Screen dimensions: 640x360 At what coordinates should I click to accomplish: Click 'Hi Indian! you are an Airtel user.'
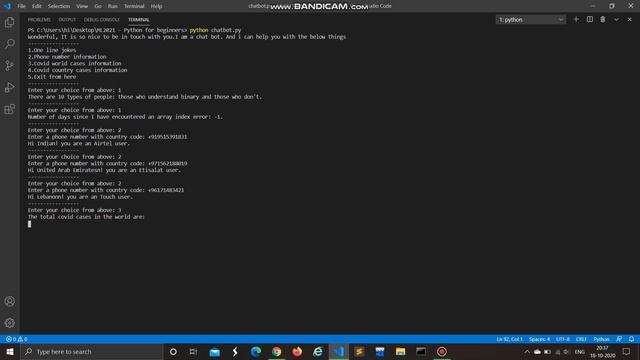coord(78,143)
